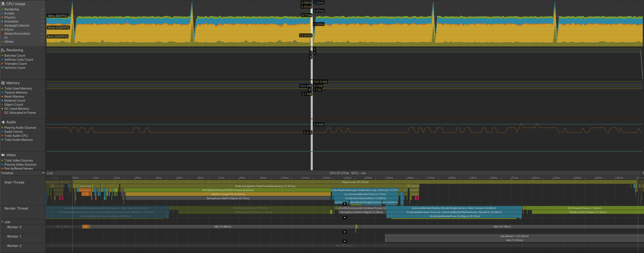The image size is (644, 253).
Task: Click the reorder handle beside Global Illumination
Action: click(42, 34)
